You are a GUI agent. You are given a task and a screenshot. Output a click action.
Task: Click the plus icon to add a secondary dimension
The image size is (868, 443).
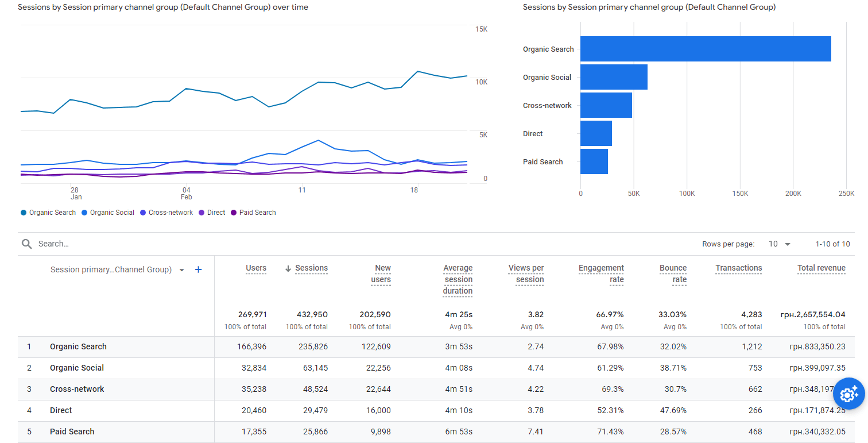[198, 269]
